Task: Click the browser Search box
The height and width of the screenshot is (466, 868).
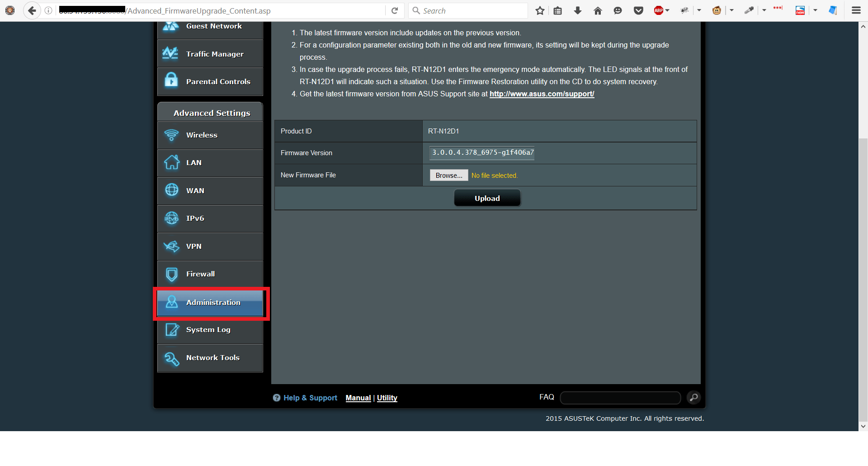Action: click(468, 10)
